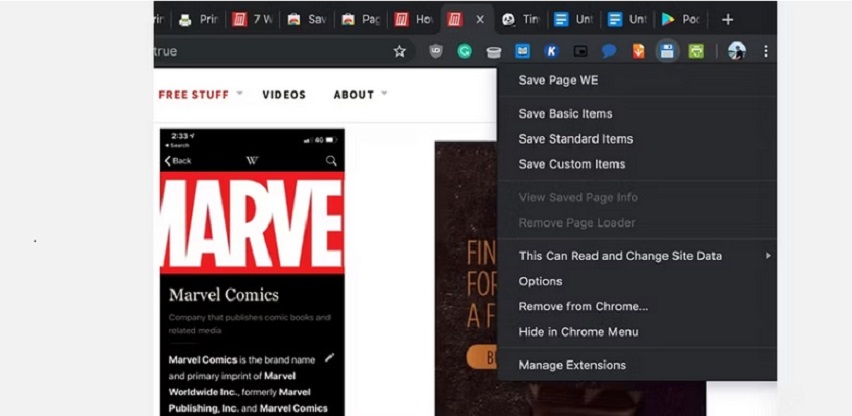Screen dimensions: 852x416
Task: Tap 'Back' in the Marvel phone image
Action: [178, 161]
